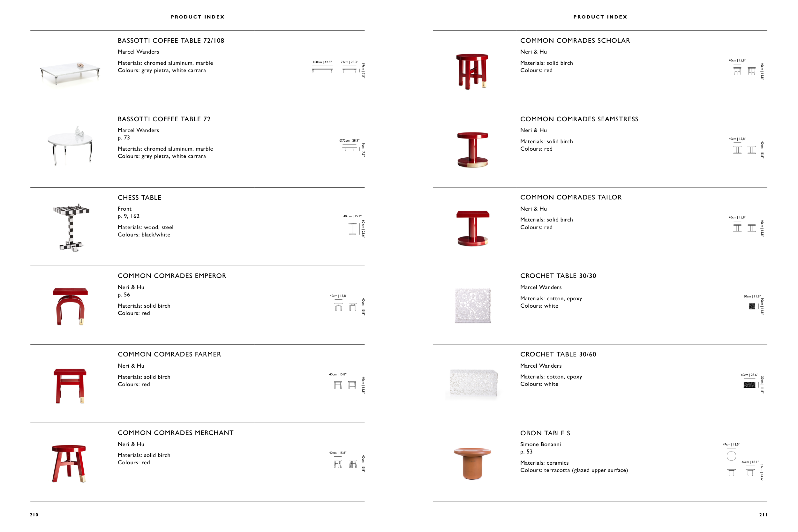Select the Chess Table product image
The height and width of the screenshot is (532, 798).
point(71,228)
